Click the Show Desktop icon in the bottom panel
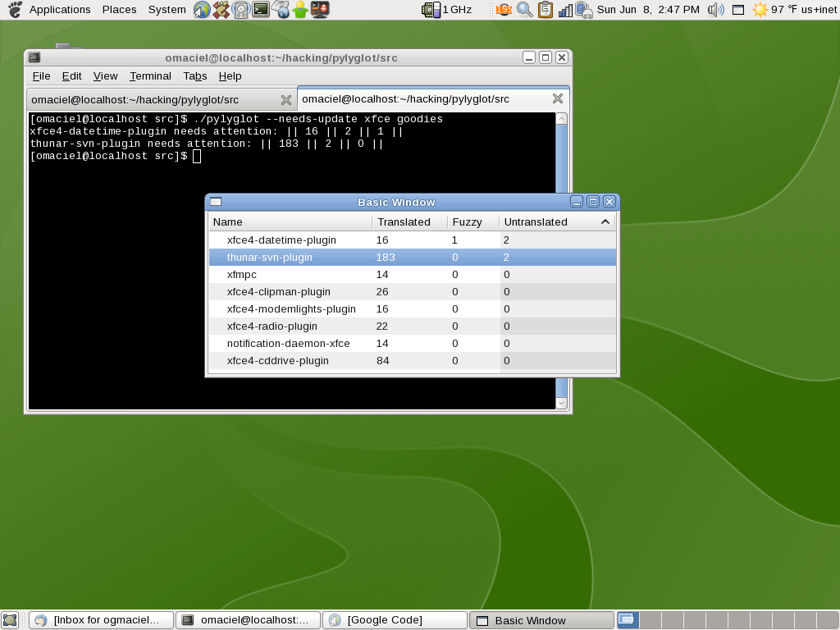Screen dimensions: 840x630 [x=10, y=620]
